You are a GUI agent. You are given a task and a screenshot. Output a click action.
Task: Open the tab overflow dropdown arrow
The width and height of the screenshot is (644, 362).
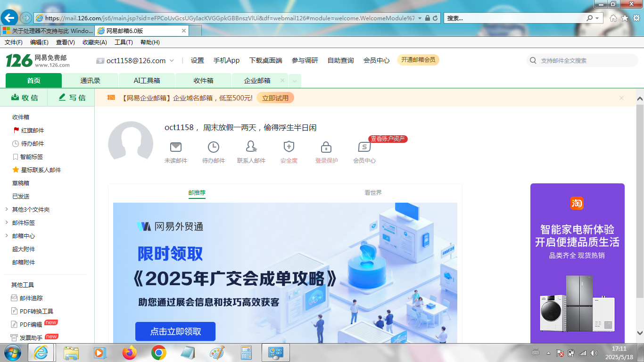click(x=295, y=81)
